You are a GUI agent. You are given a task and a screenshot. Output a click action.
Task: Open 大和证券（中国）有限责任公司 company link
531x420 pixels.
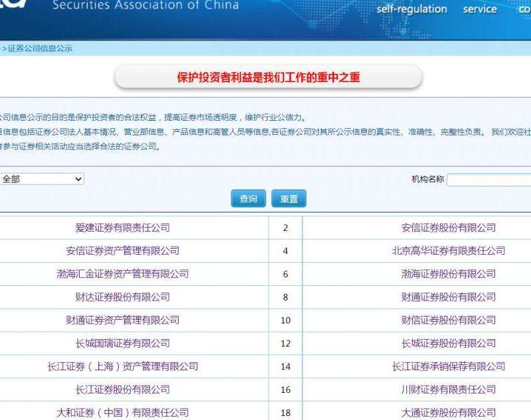click(123, 413)
